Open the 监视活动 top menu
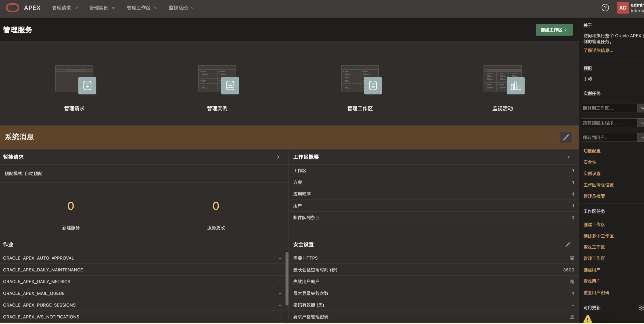The width and height of the screenshot is (644, 324). click(x=182, y=8)
